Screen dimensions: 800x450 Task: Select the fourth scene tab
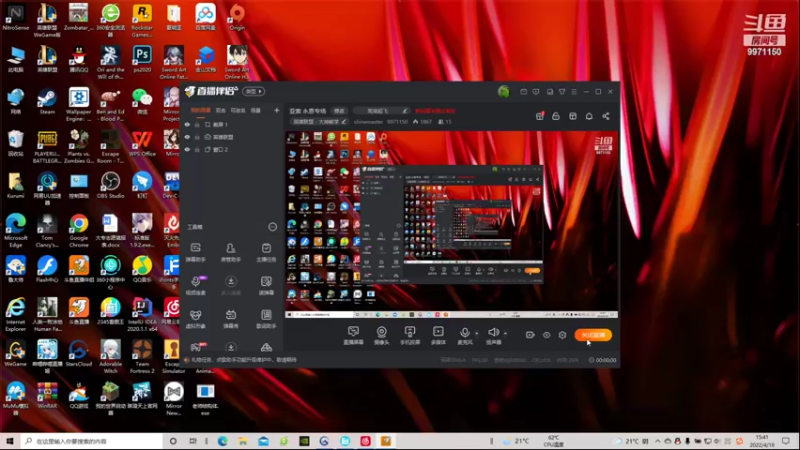click(x=256, y=110)
